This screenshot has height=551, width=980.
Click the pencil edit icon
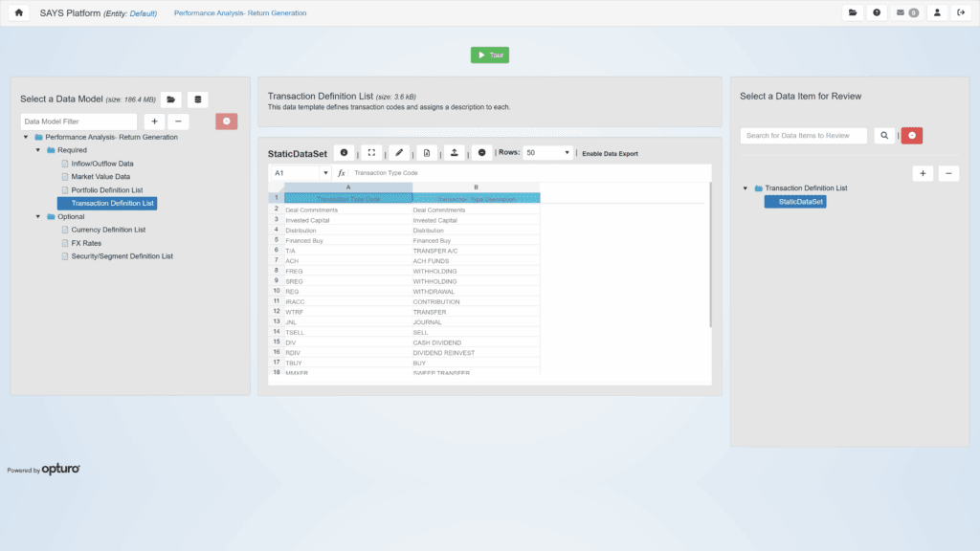399,153
